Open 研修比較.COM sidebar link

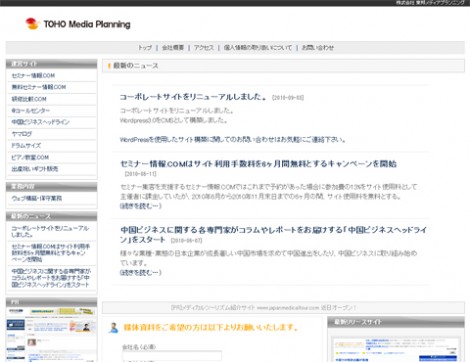[29, 99]
